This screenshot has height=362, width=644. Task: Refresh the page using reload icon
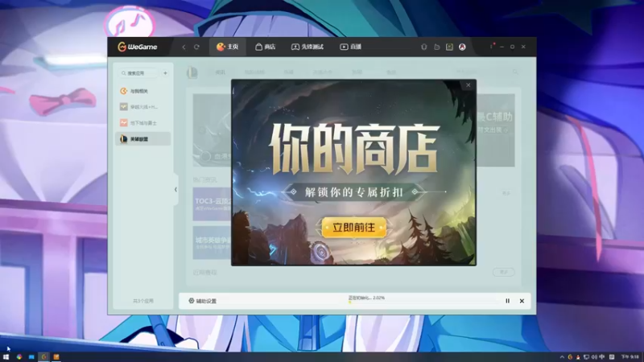coord(196,47)
